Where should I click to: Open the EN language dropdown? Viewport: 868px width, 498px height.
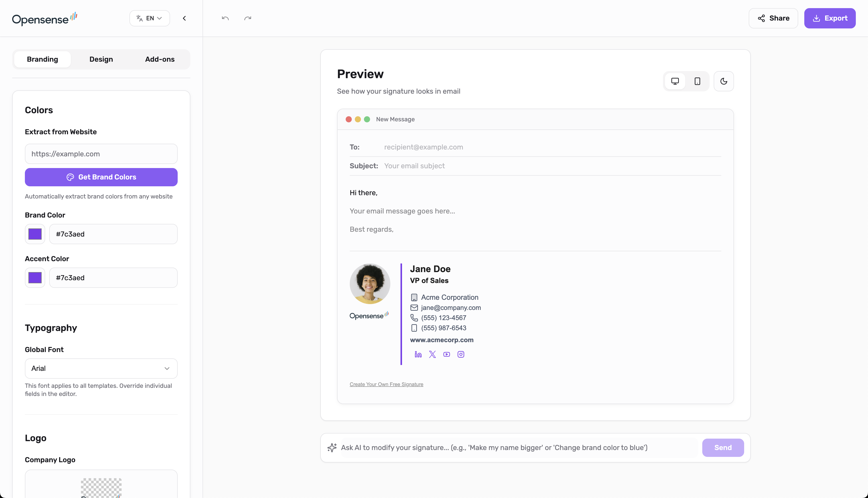click(149, 18)
